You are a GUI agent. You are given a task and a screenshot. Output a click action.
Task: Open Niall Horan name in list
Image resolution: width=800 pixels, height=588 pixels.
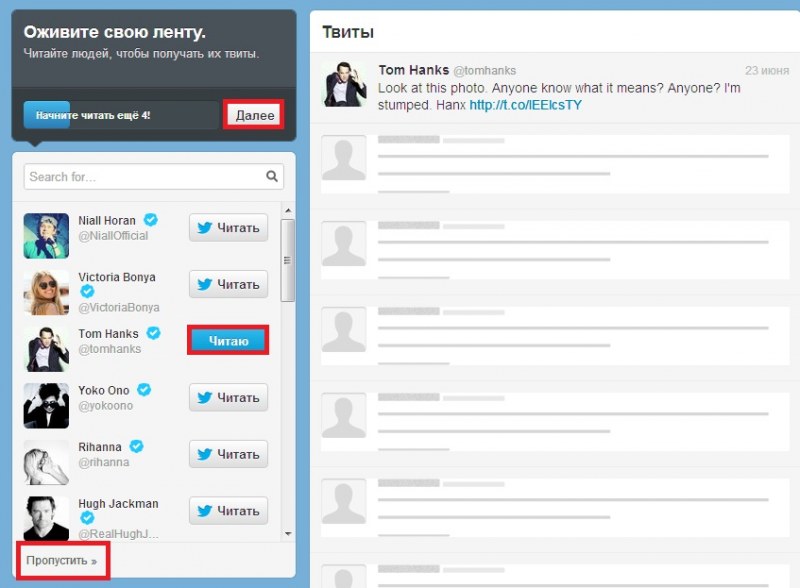tap(107, 220)
